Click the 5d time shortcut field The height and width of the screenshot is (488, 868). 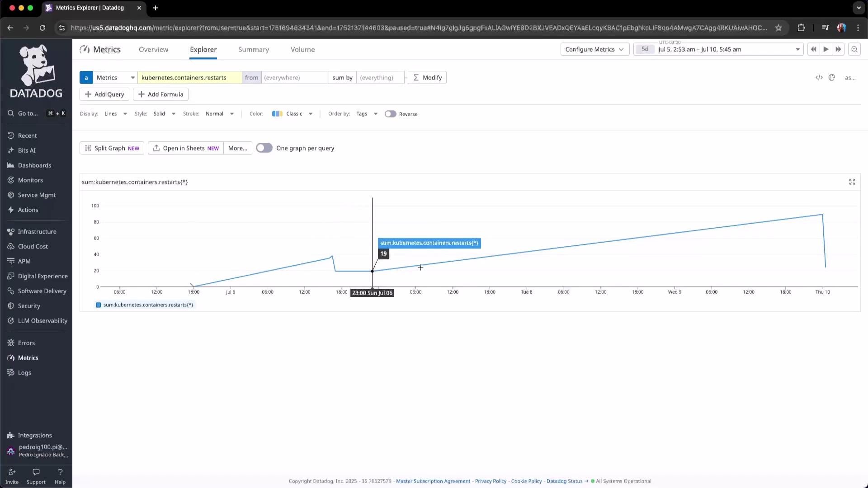[645, 49]
